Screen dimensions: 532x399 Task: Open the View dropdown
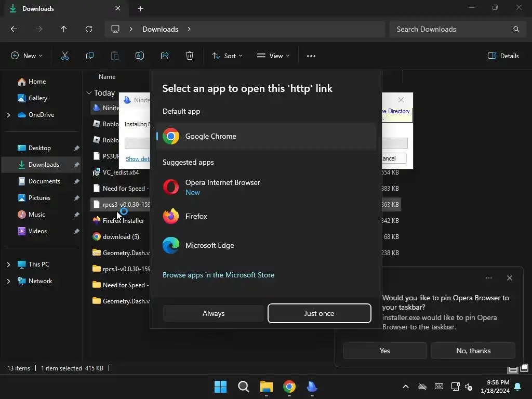pos(273,56)
